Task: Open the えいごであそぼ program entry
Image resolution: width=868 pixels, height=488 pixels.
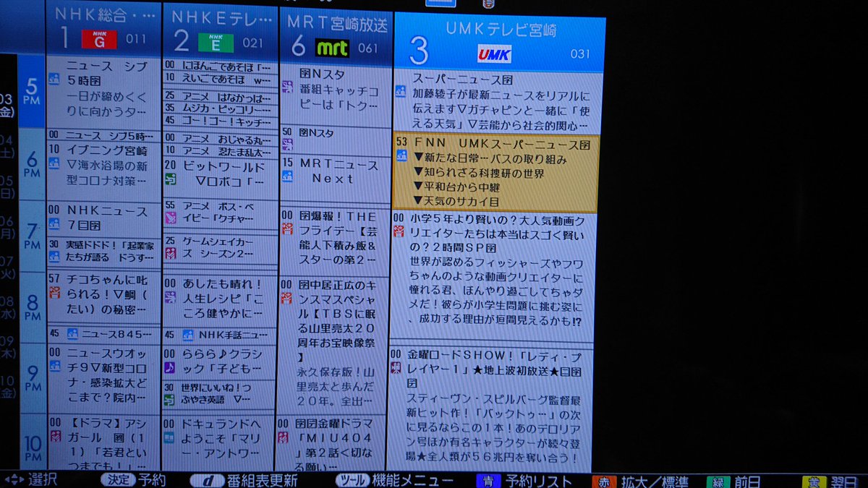Action: pyautogui.click(x=220, y=80)
